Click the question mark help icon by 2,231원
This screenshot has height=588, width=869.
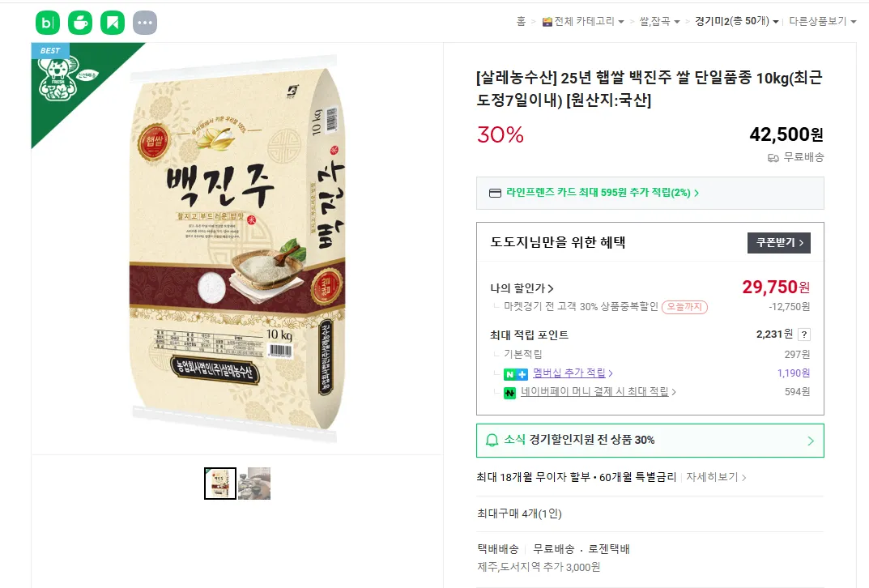tap(804, 334)
